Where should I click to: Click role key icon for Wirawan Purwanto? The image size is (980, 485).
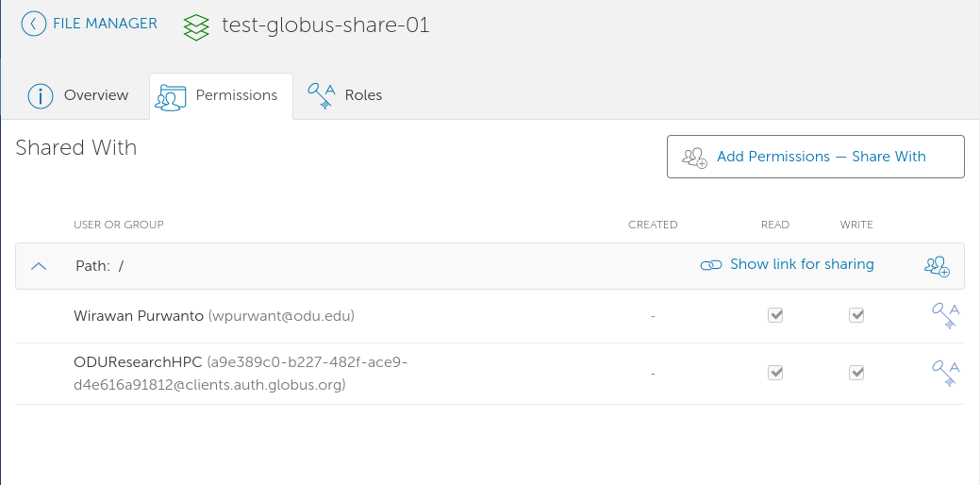point(944,316)
